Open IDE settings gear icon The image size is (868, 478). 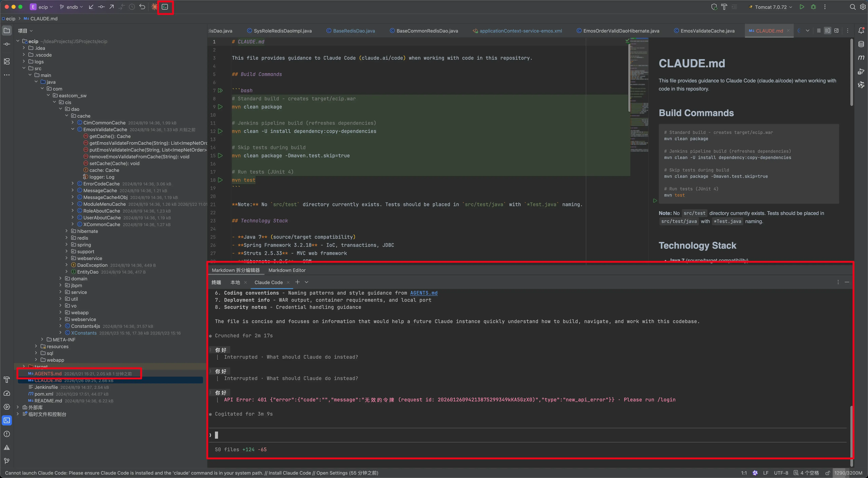[x=863, y=7]
